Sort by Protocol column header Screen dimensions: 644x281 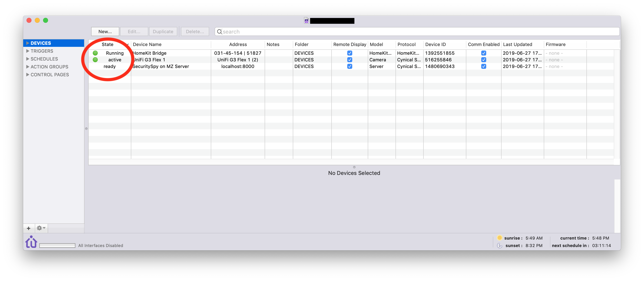tap(409, 44)
